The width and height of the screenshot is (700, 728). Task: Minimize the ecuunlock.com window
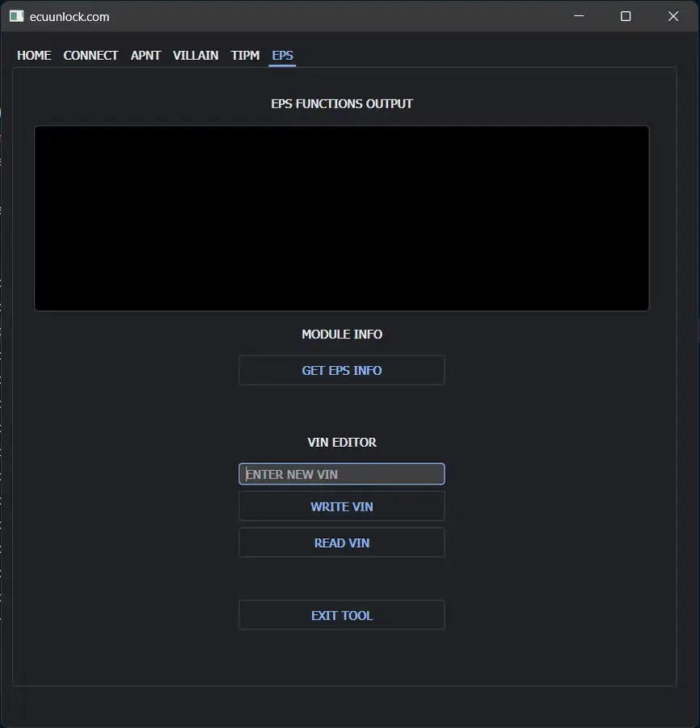[x=579, y=16]
